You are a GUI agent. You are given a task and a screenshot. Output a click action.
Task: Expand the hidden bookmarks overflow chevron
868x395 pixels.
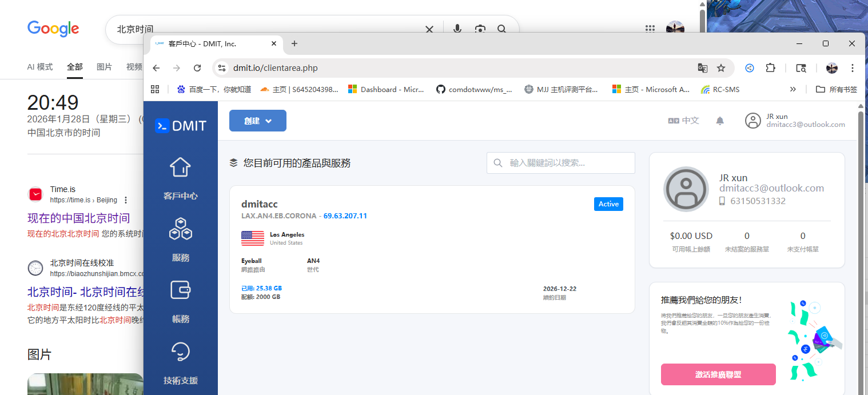pos(793,89)
